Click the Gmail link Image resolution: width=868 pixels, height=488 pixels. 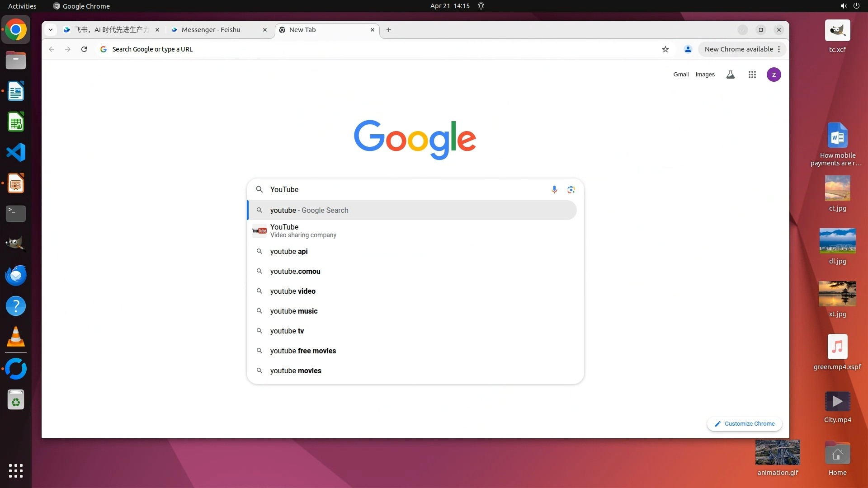coord(680,75)
